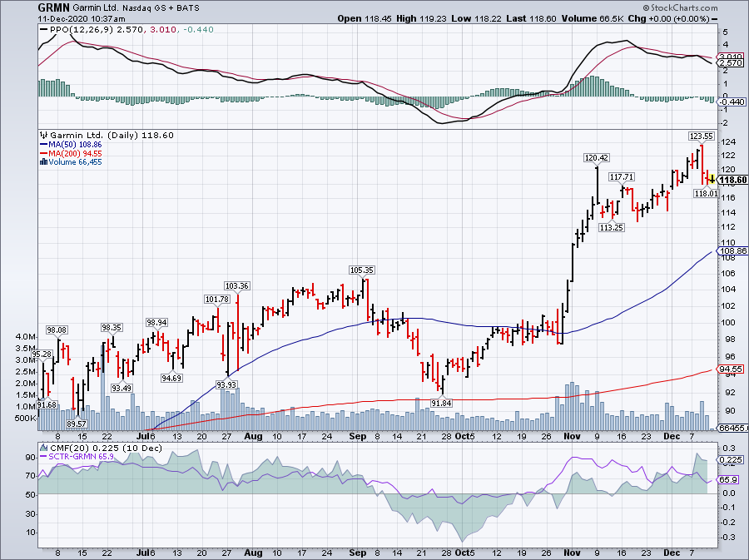
Task: Select the 65.9 SCTR axis tag
Action: point(728,480)
